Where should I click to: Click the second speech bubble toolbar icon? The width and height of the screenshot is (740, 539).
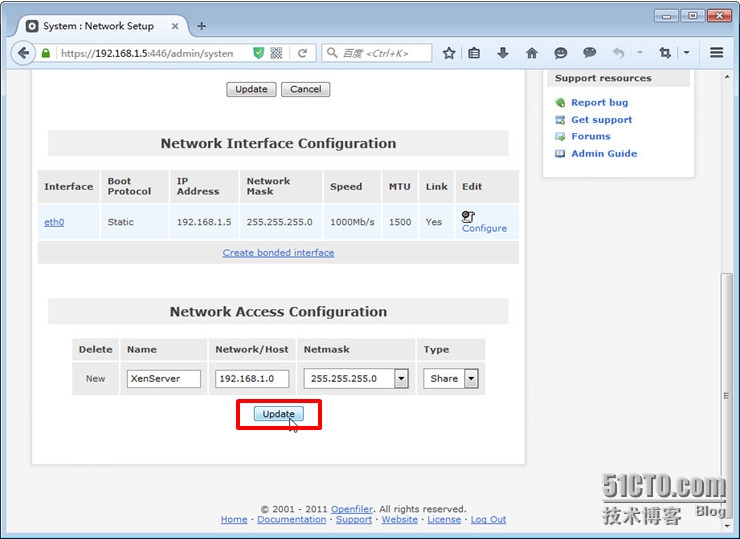(589, 53)
